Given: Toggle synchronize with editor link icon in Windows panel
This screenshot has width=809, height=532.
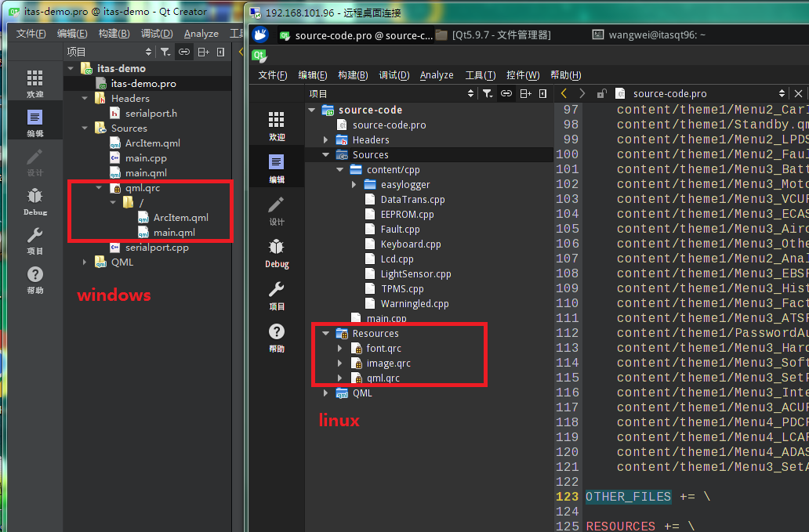Looking at the screenshot, I should pos(184,52).
